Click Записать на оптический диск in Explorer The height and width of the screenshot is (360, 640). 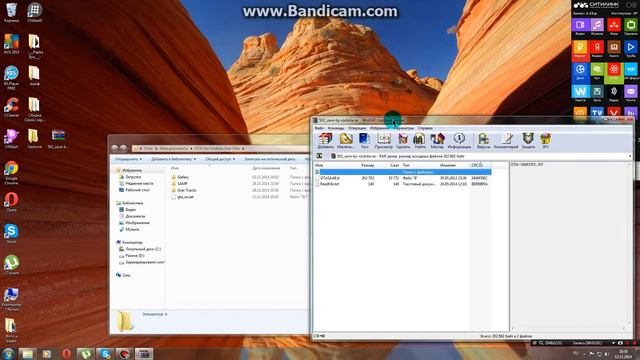pos(270,159)
